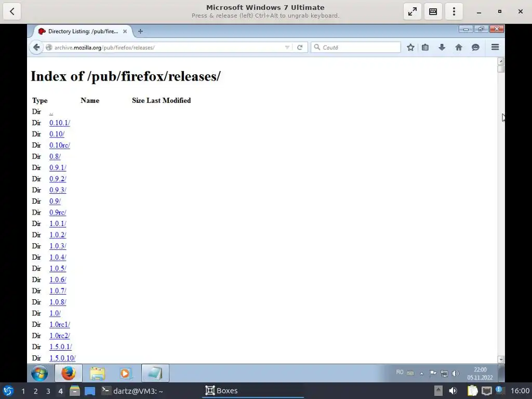Click the last pinned Windows taskbar program icon
Screen dimensions: 532x399
click(x=155, y=373)
